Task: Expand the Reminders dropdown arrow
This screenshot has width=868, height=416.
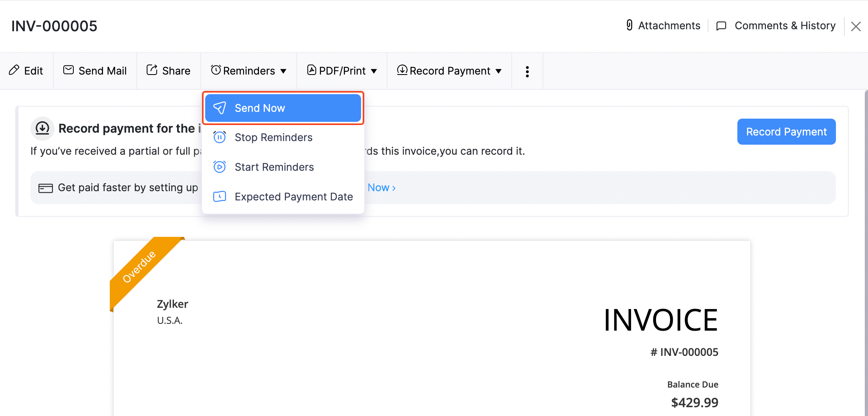Action: tap(283, 71)
